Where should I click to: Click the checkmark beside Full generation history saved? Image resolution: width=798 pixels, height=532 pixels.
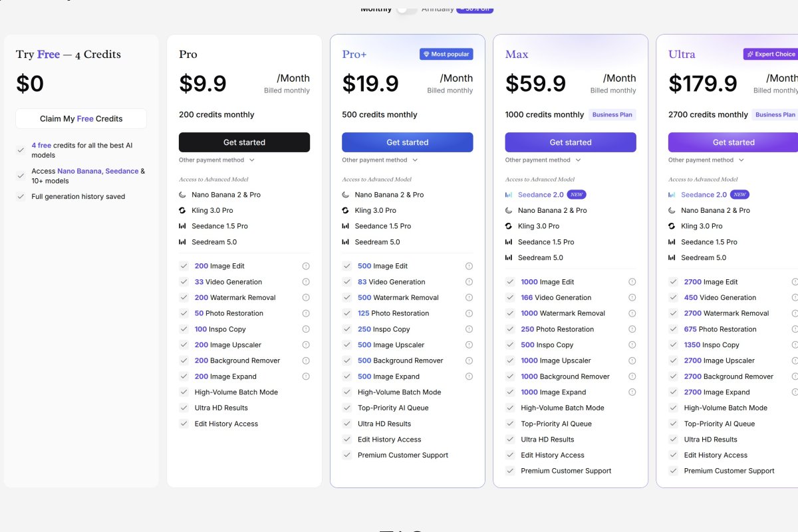point(21,197)
